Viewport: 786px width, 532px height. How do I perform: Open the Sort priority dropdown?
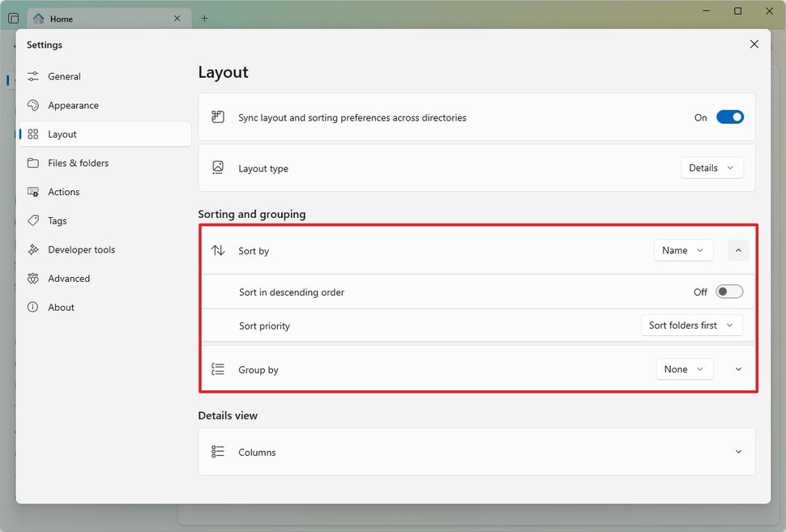(x=692, y=325)
